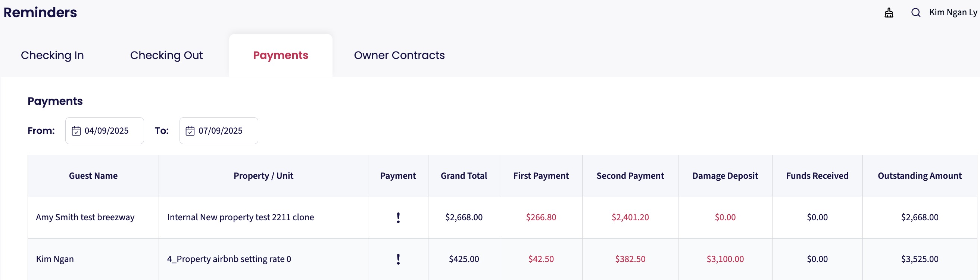The image size is (980, 280).
Task: Open the From date picker field
Action: point(106,131)
